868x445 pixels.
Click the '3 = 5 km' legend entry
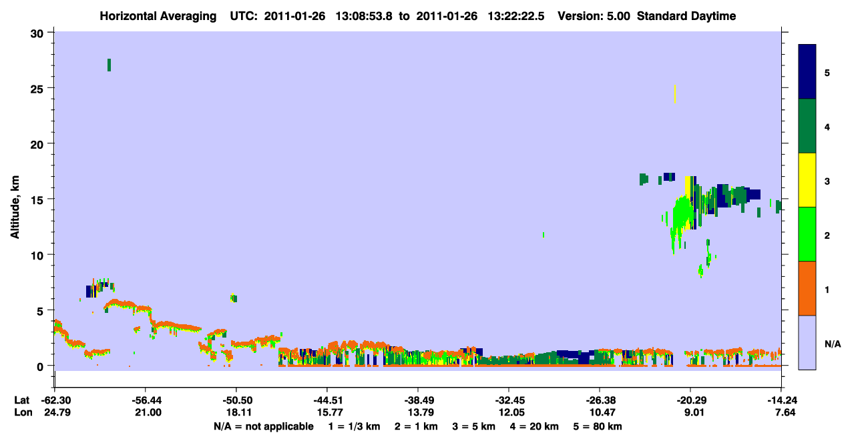pyautogui.click(x=474, y=426)
